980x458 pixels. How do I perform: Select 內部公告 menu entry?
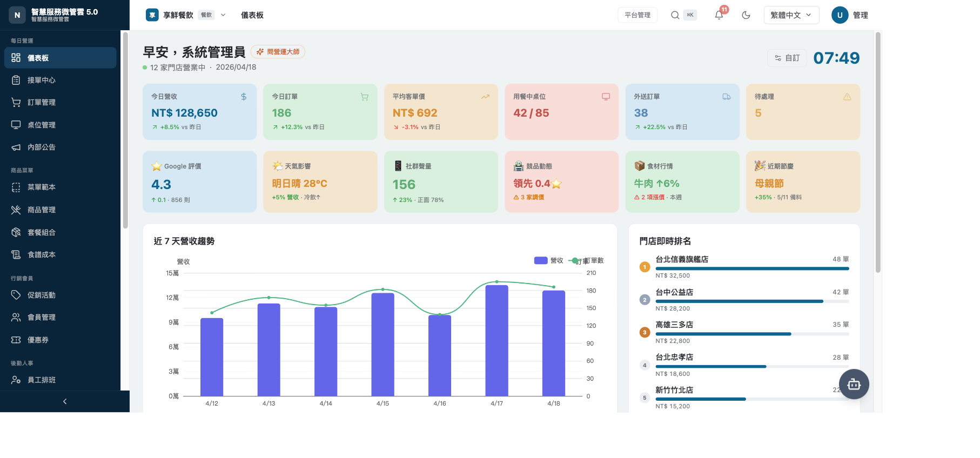coord(60,147)
